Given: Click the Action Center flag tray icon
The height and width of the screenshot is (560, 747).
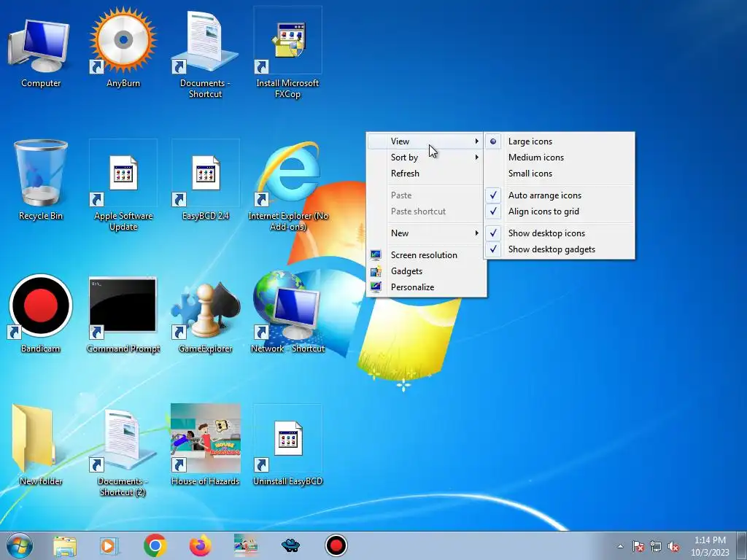Looking at the screenshot, I should click(x=638, y=546).
